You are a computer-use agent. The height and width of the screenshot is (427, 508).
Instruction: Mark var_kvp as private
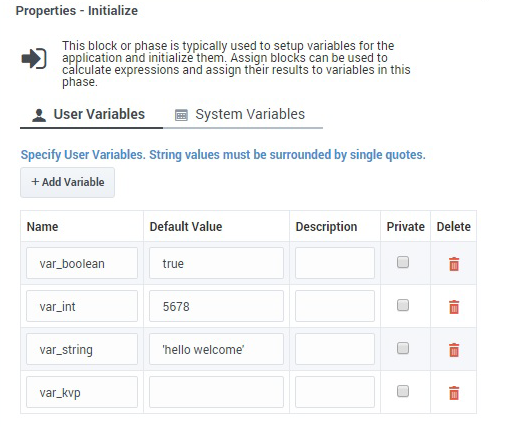pos(403,391)
